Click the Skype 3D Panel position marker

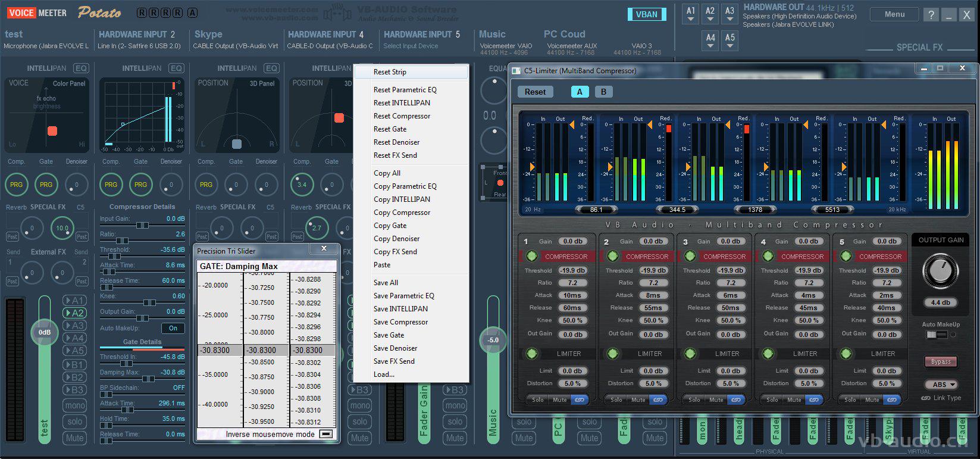[x=237, y=143]
